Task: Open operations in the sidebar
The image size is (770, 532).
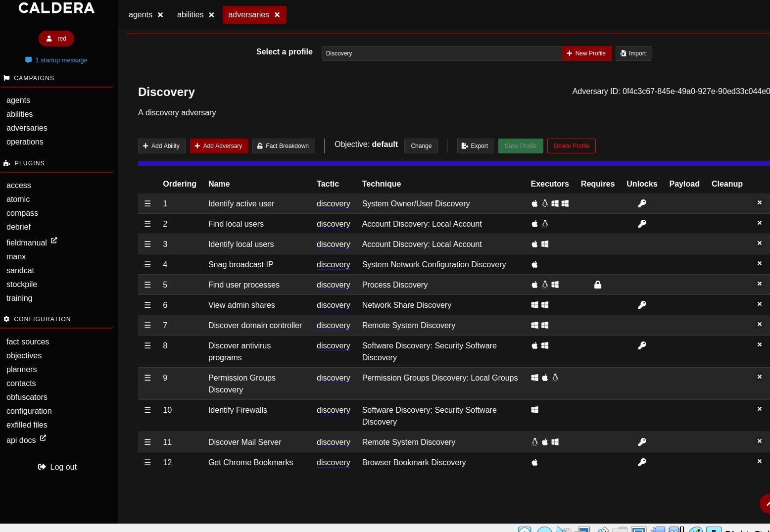Action: click(x=25, y=142)
